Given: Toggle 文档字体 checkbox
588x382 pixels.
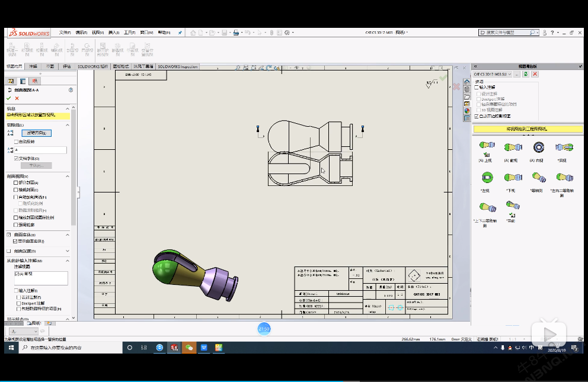Looking at the screenshot, I should [x=16, y=158].
